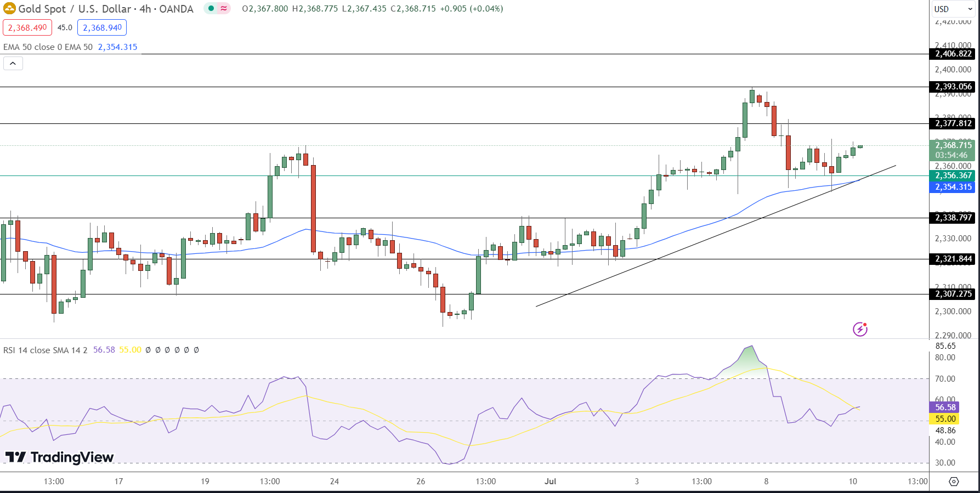
Task: Click the yellow RSI SMA 55.00 label
Action: 944,418
